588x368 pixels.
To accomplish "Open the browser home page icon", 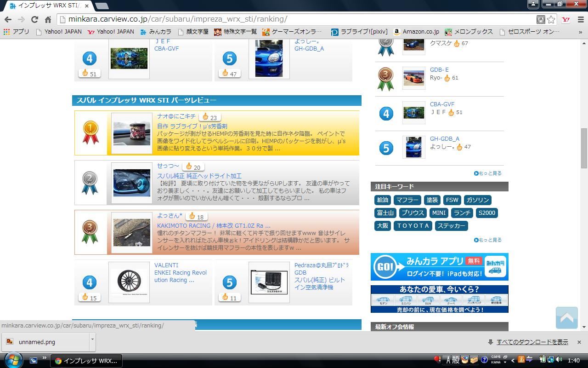I will coord(48,19).
